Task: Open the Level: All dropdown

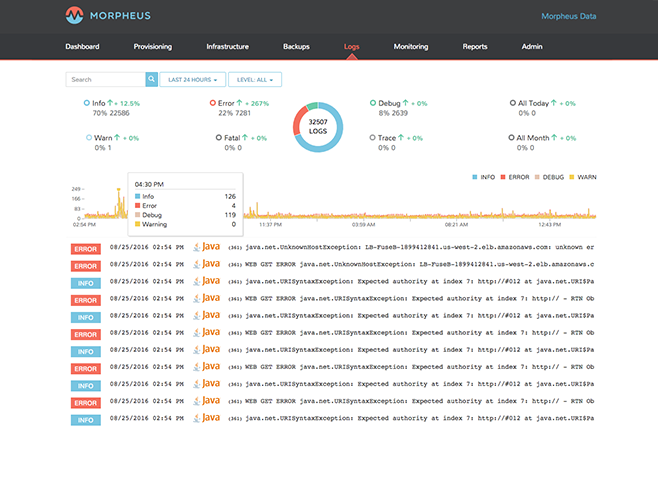Action: (x=255, y=79)
